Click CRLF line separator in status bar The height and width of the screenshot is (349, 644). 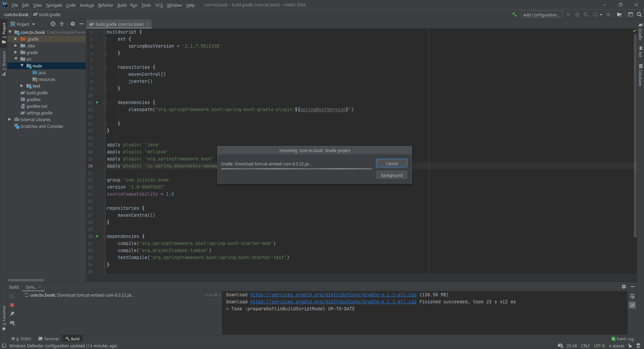[585, 346]
